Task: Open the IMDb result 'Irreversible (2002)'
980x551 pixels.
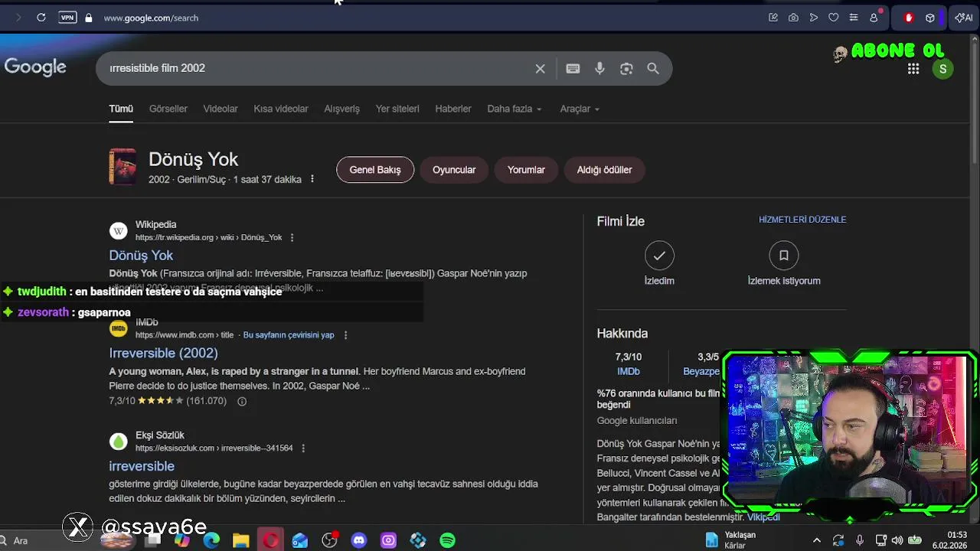Action: coord(163,353)
